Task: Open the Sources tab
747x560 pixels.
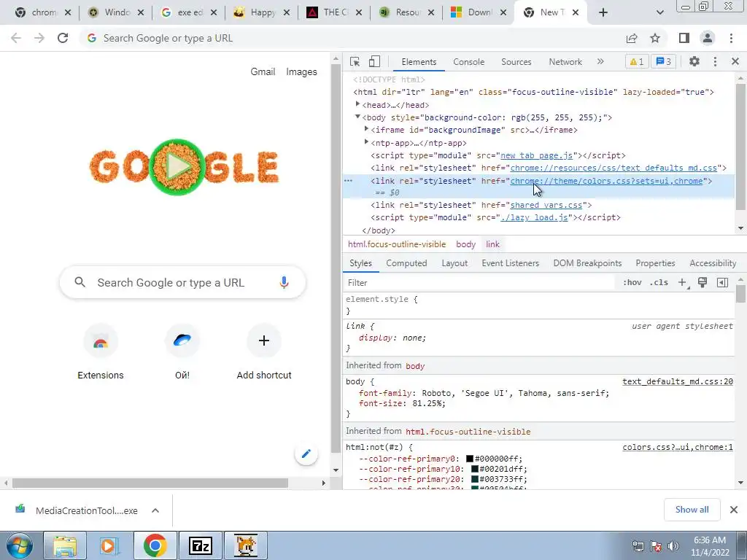Action: pyautogui.click(x=516, y=62)
